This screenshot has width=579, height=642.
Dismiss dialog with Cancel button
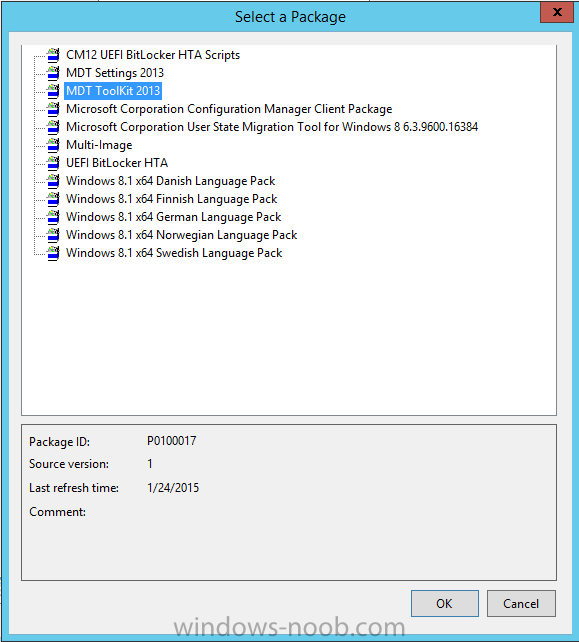tap(521, 604)
